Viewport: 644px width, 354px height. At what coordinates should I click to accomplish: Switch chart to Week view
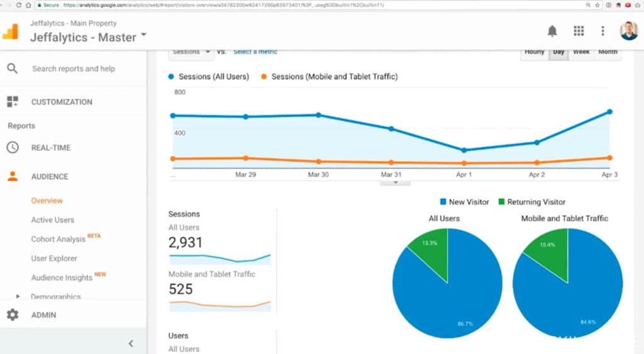coord(581,52)
